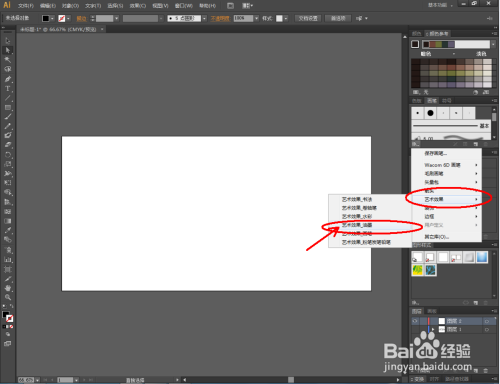500x384 pixels.
Task: Open harmony rules dropdown in Color Guide
Action: (493, 44)
